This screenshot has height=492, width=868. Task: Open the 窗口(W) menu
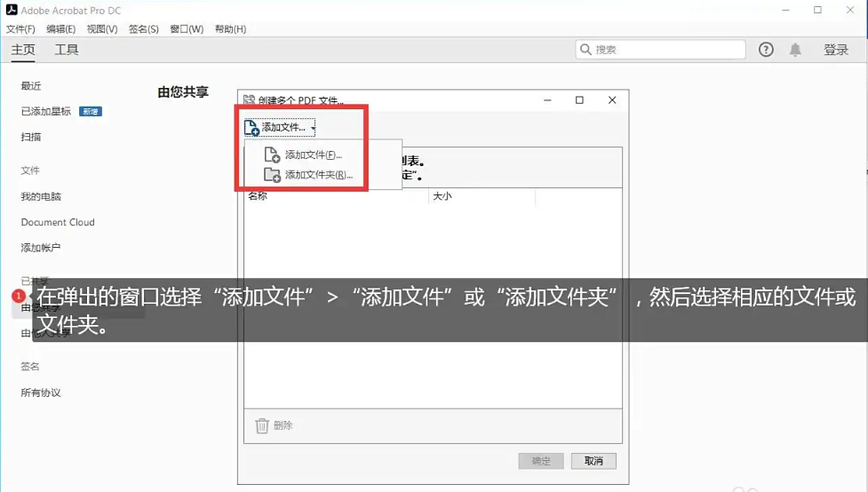(187, 29)
